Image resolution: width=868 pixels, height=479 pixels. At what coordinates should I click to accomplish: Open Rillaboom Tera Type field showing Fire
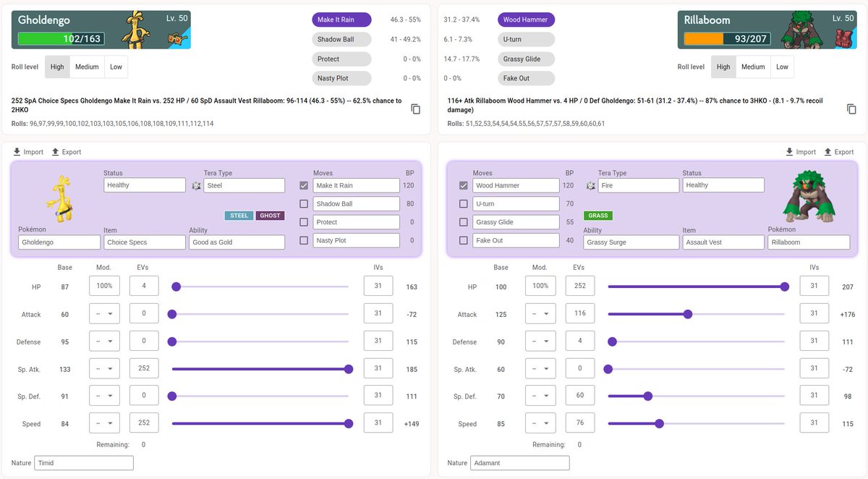[x=639, y=185]
